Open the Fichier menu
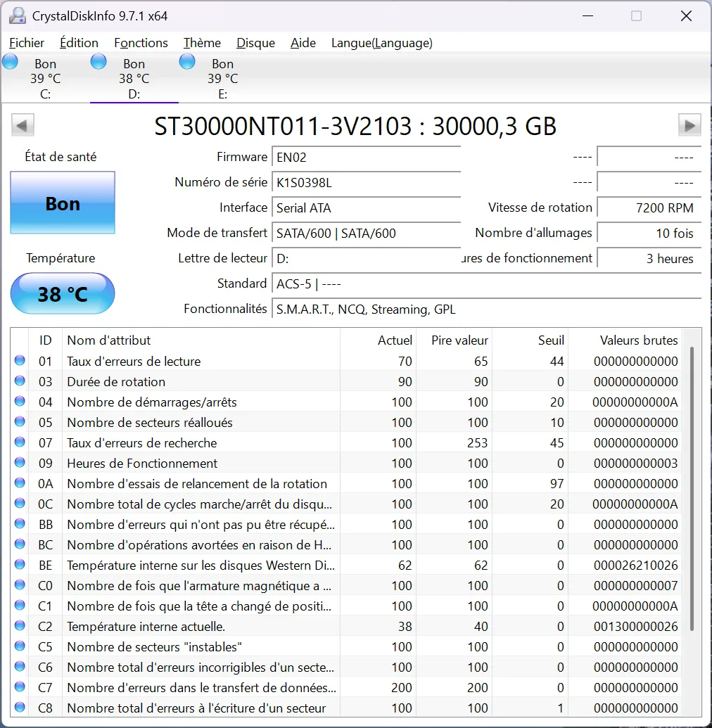Screen dimensions: 712x728 (27, 43)
